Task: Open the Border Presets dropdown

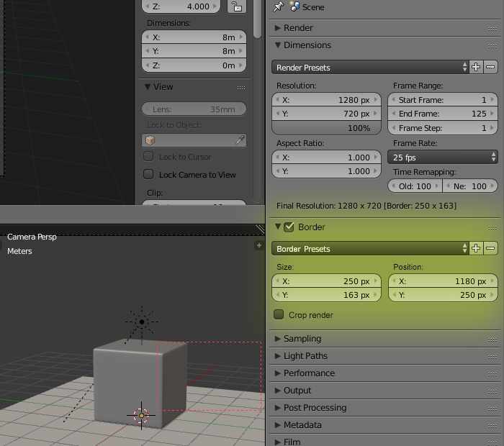Action: [370, 248]
